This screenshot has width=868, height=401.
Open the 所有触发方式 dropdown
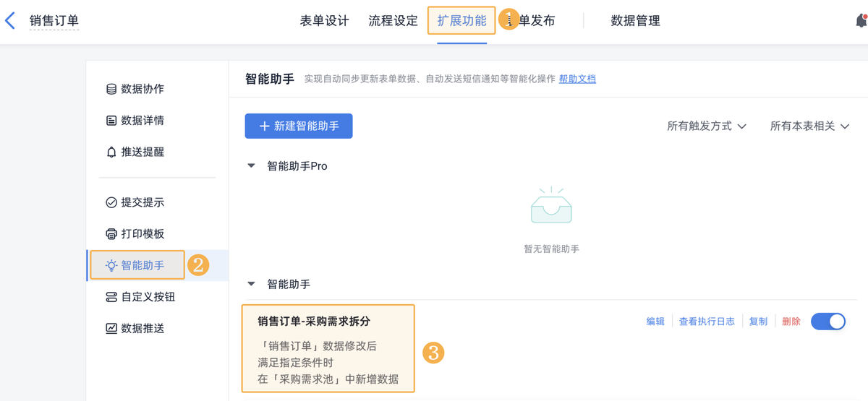(x=706, y=126)
